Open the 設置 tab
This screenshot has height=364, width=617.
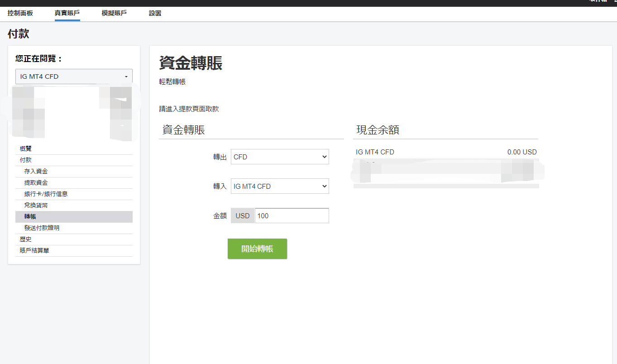(x=155, y=13)
